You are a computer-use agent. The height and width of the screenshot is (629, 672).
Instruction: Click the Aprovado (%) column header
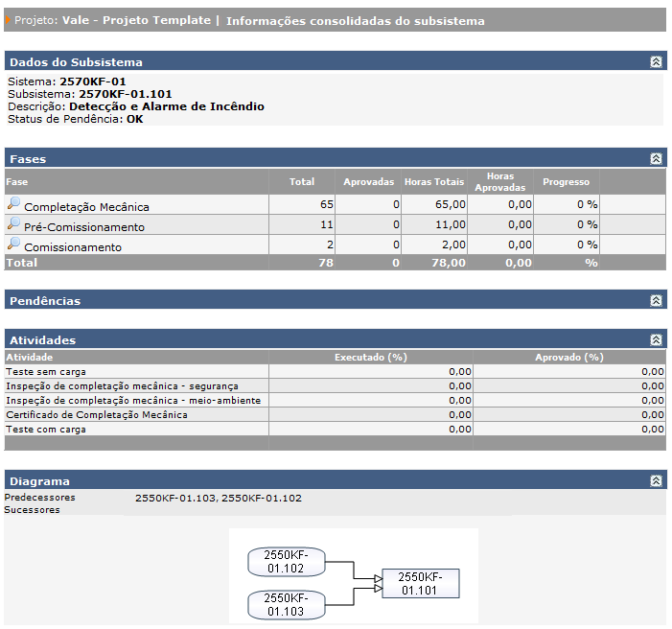point(569,357)
